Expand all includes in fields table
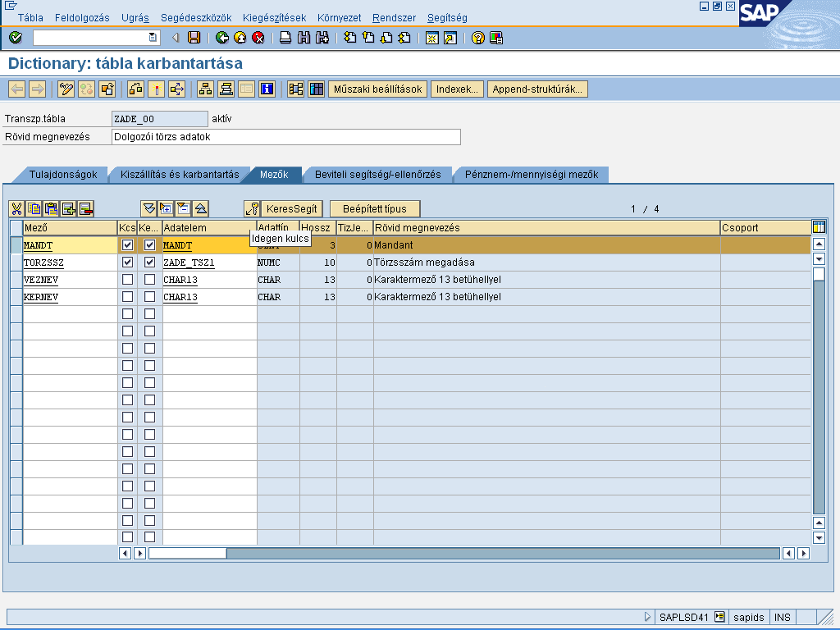Image resolution: width=840 pixels, height=630 pixels. click(149, 208)
